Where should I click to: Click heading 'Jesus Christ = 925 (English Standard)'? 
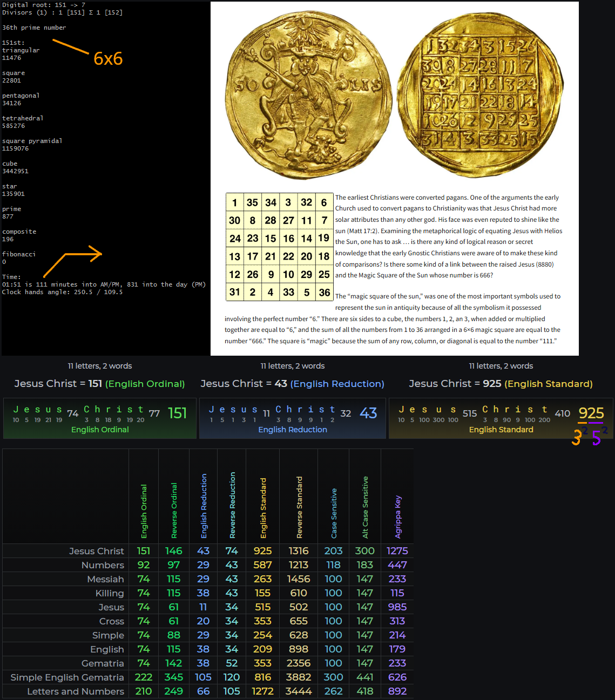pyautogui.click(x=501, y=384)
